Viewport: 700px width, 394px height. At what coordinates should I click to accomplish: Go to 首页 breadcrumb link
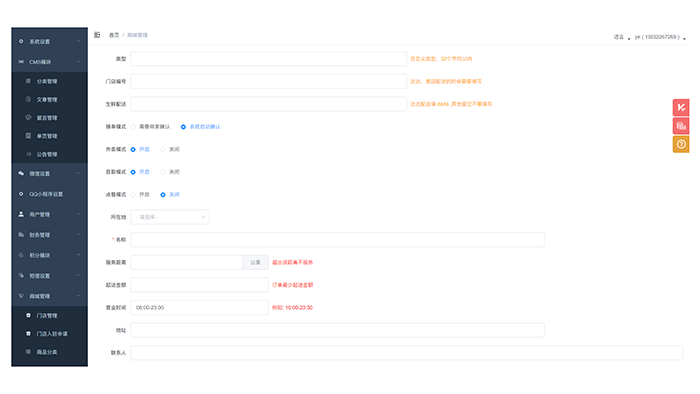[x=114, y=35]
